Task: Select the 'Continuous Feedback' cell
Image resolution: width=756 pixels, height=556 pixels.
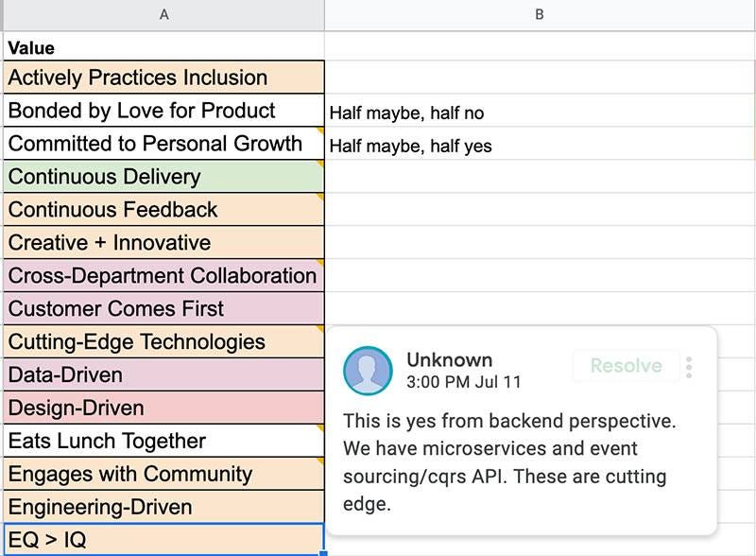Action: click(163, 210)
